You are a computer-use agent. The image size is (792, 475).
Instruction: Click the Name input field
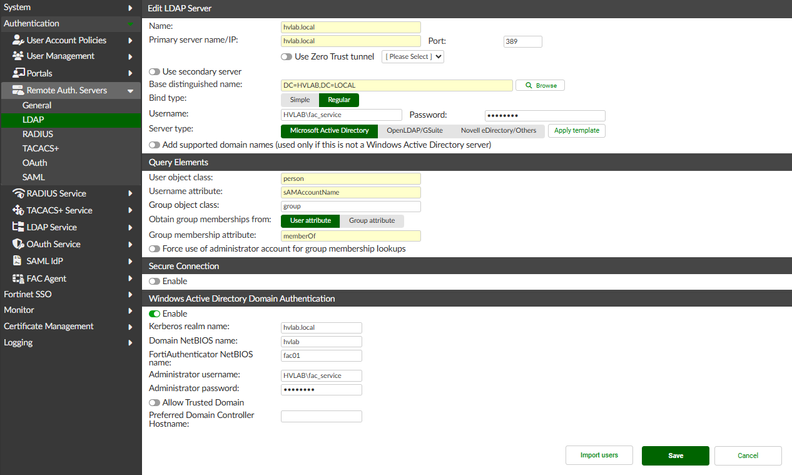tap(351, 27)
